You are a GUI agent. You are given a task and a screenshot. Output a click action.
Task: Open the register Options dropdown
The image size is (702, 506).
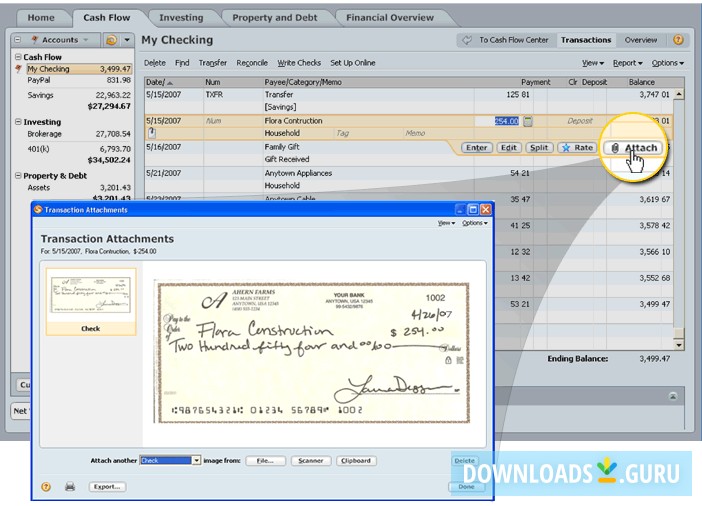(668, 63)
